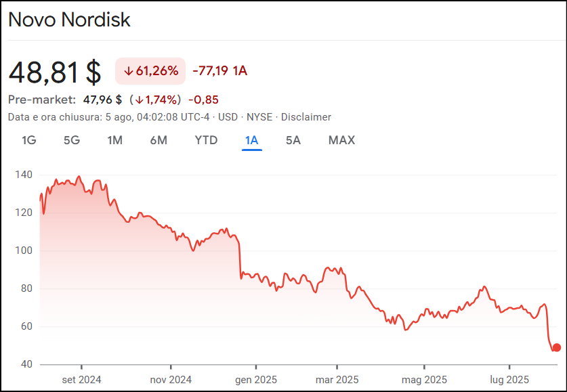Select the 6M chart range
Image resolution: width=567 pixels, height=392 pixels.
coord(159,140)
